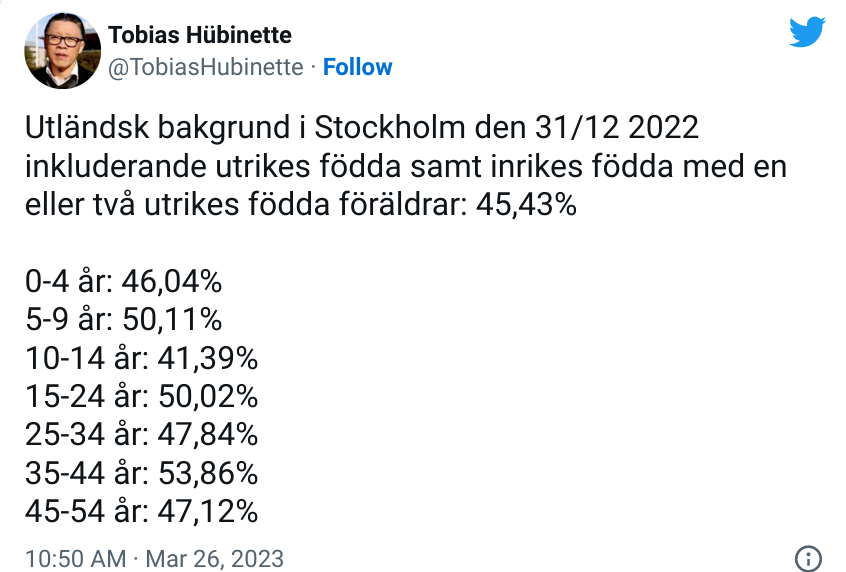Image resolution: width=846 pixels, height=572 pixels.
Task: Open the Twitter info circle icon
Action: coord(807,558)
